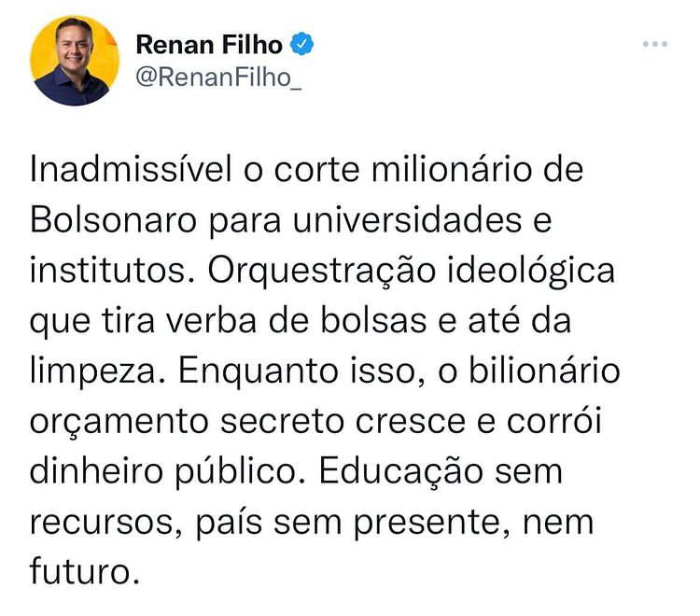Click the word "secreto" in the tweet

pyautogui.click(x=282, y=421)
